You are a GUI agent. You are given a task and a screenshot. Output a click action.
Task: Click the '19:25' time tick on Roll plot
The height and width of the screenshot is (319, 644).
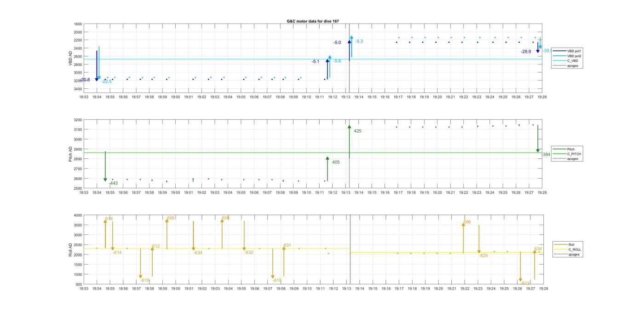point(504,289)
